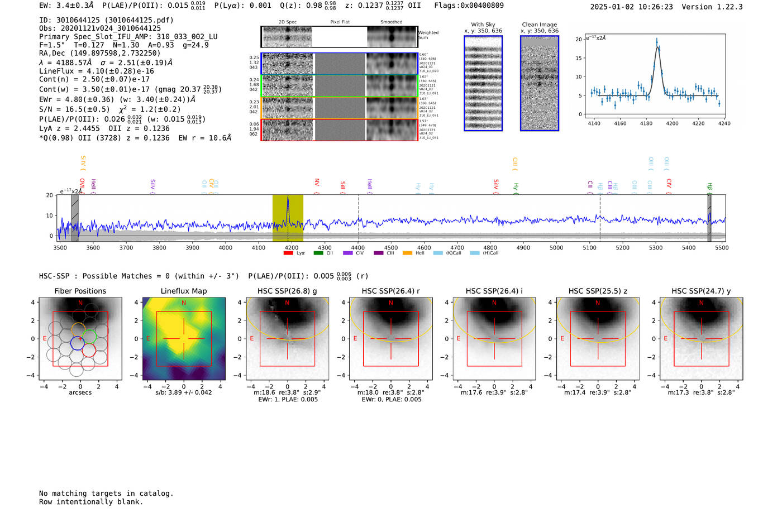This screenshot has width=782, height=532.
Task: Click the red CIV marker near 5340
Action: (x=669, y=185)
